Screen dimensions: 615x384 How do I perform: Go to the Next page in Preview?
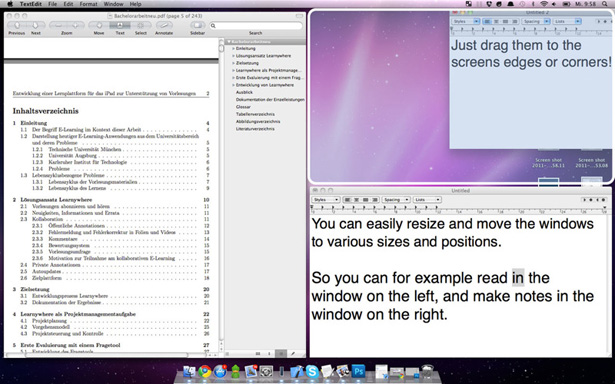pos(35,25)
